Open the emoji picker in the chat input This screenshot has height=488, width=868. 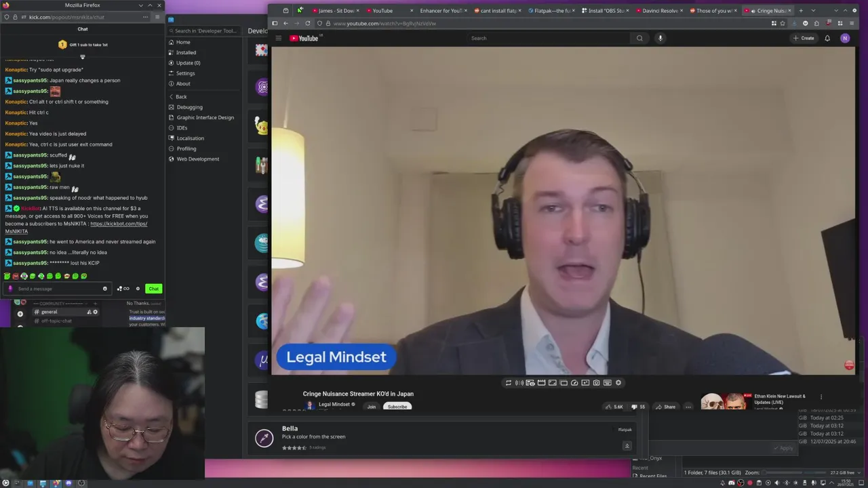click(x=104, y=289)
